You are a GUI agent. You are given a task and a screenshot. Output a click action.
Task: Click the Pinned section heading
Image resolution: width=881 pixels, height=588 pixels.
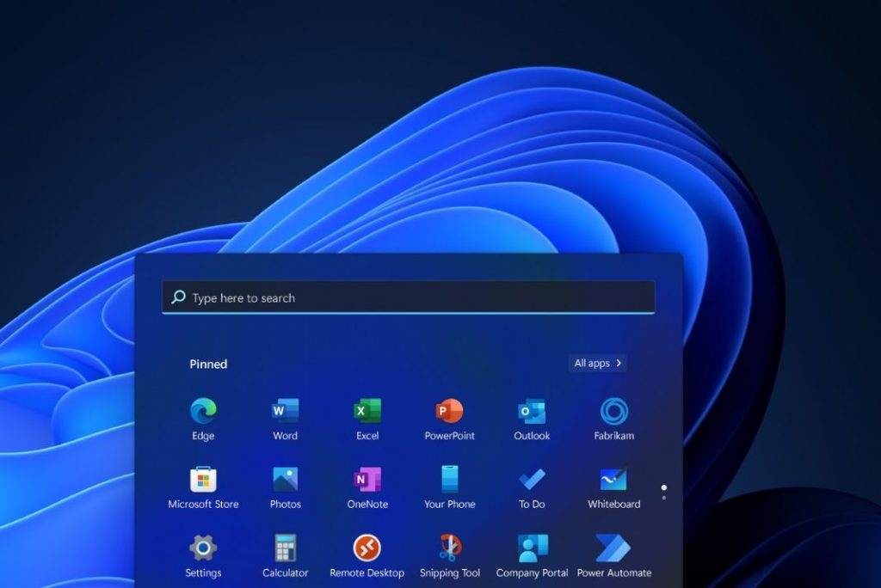click(208, 364)
